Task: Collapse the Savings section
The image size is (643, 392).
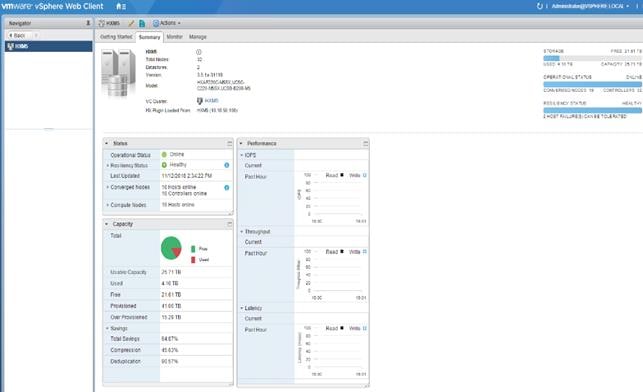Action: click(x=107, y=328)
